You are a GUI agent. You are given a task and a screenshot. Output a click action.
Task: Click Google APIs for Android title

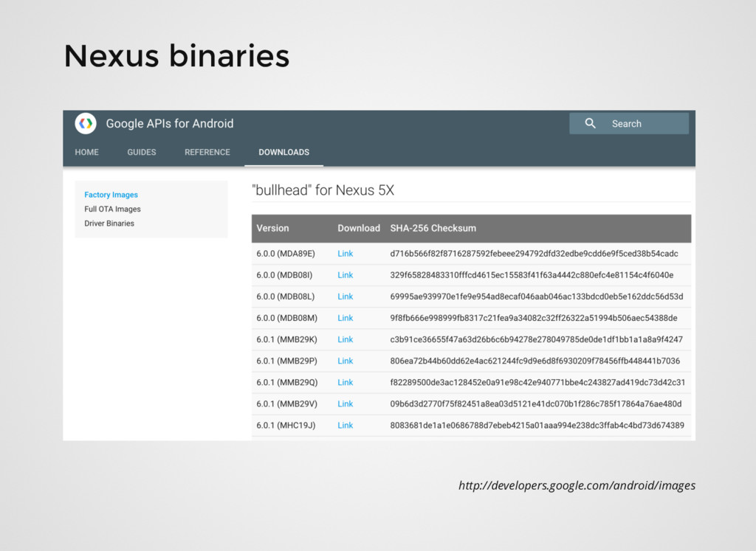(x=170, y=124)
